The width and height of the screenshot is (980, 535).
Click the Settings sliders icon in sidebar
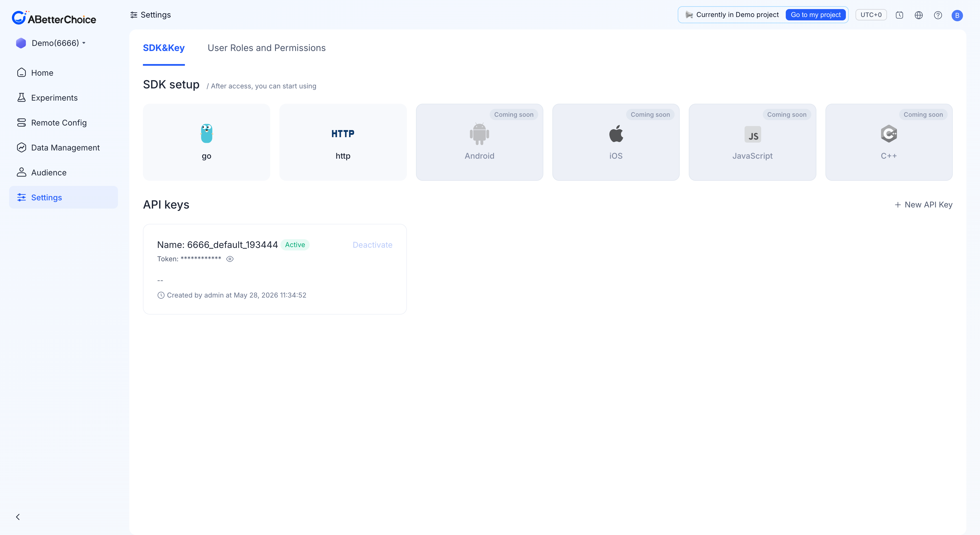coord(22,197)
